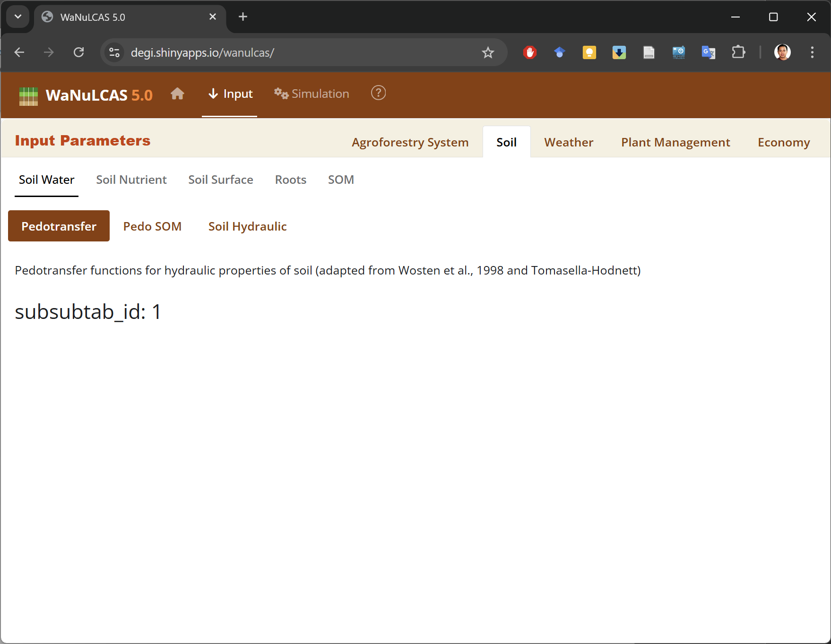Screen dimensions: 831x644
Task: Select the Pedo SOM button
Action: coord(152,226)
